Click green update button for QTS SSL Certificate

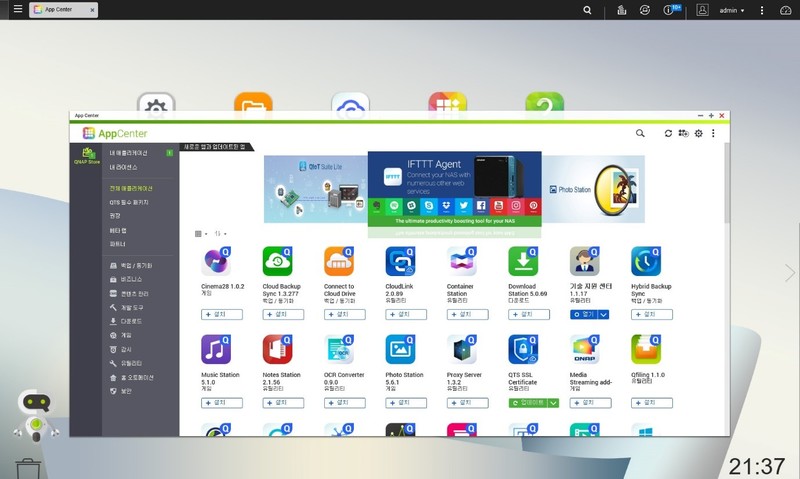(x=528, y=403)
